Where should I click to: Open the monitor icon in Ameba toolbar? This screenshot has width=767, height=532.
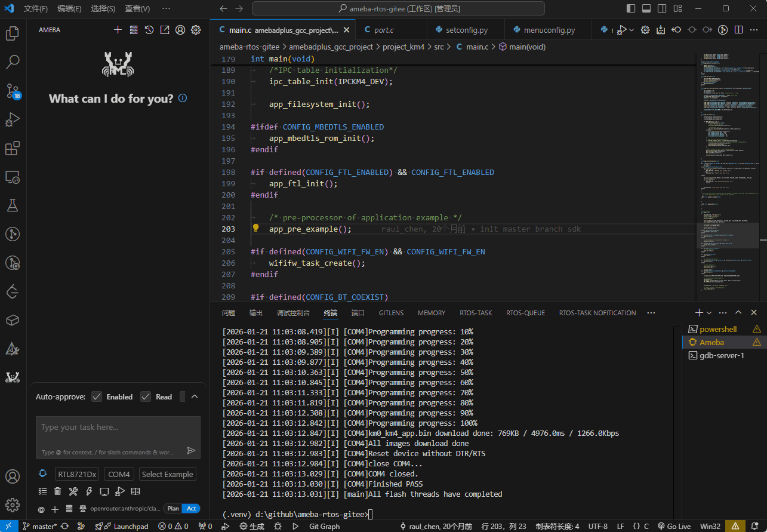[104, 491]
